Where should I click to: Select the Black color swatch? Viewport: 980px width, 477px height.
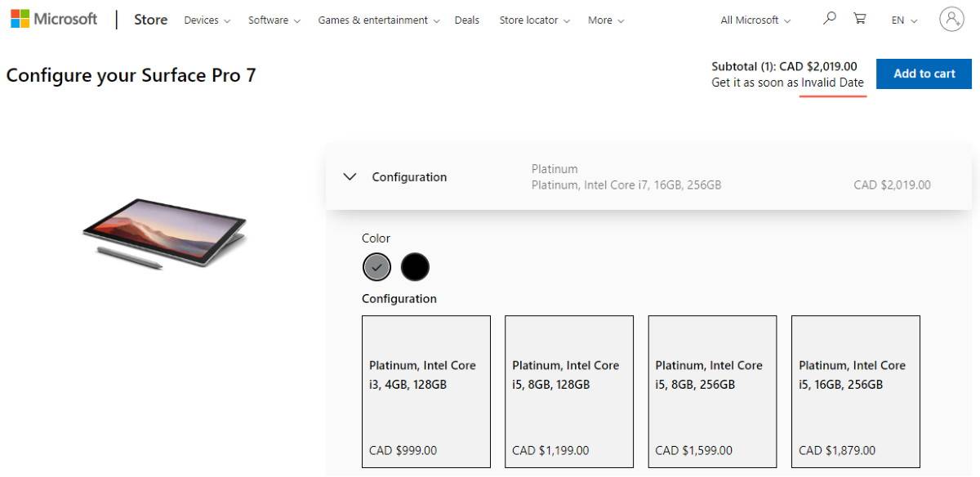415,266
